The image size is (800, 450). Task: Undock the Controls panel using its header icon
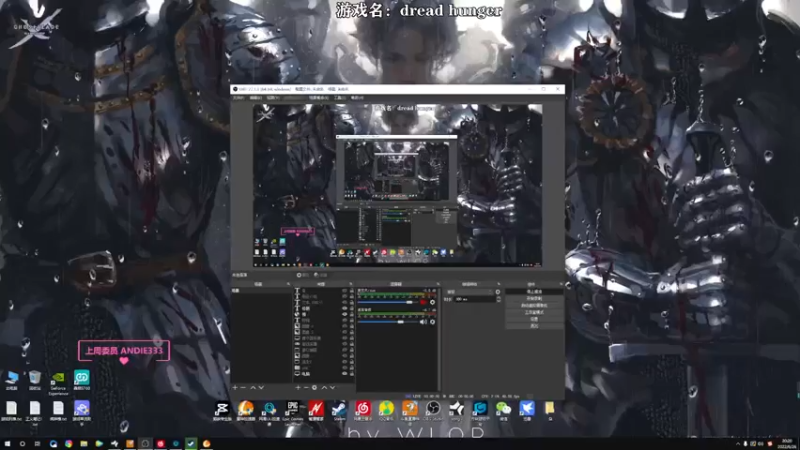coord(561,284)
